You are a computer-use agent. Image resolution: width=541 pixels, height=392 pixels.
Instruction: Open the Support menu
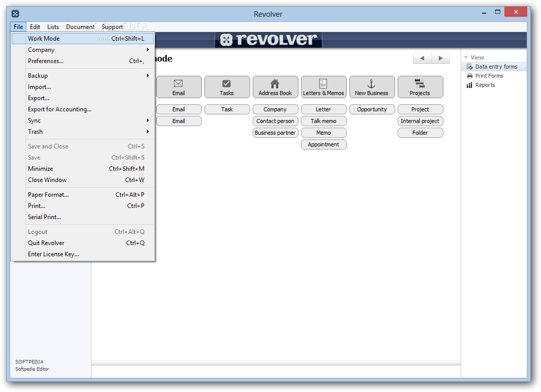pos(112,26)
